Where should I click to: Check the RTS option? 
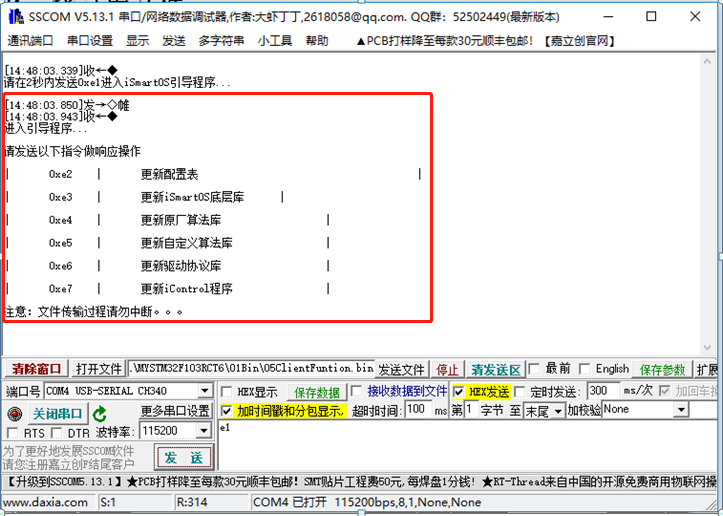[12, 432]
